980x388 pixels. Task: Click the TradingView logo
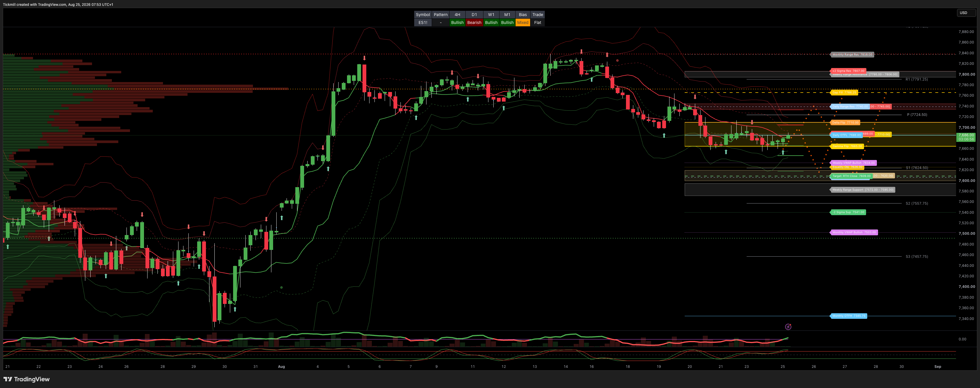[x=27, y=379]
